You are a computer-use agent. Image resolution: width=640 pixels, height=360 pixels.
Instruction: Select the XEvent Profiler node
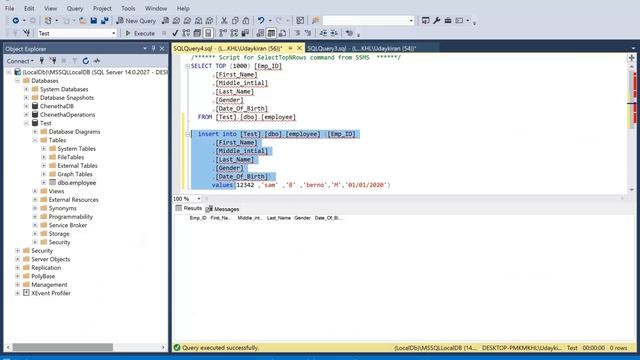pos(51,293)
